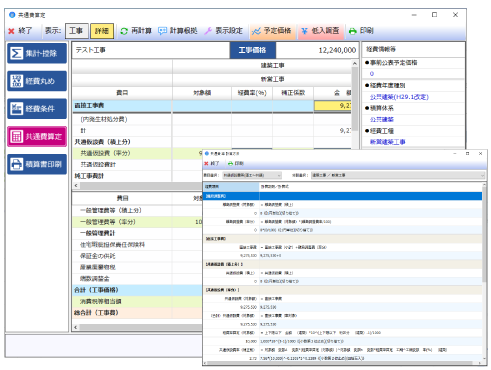The image size is (491, 370).
Task: Click the 12,240,000 工事価格 value
Action: [x=337, y=50]
